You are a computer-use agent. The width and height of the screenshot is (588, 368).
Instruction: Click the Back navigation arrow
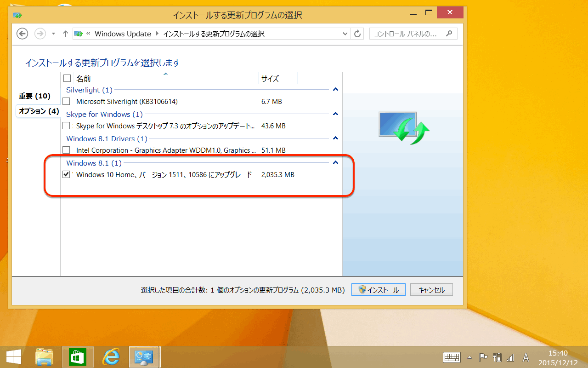23,34
